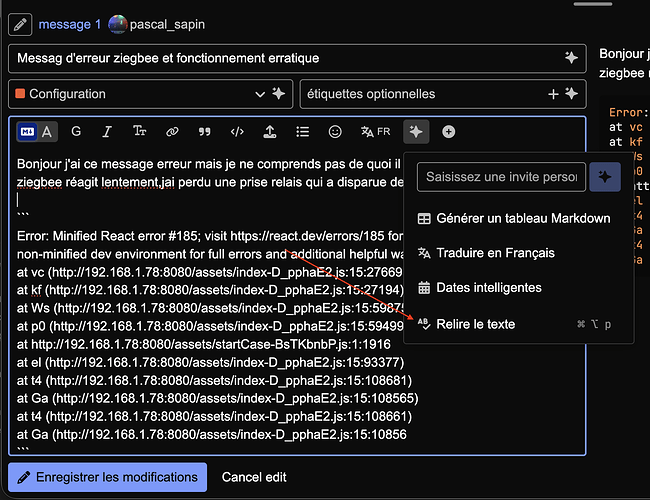Insert a blockquote
The width and height of the screenshot is (650, 500).
pyautogui.click(x=204, y=131)
